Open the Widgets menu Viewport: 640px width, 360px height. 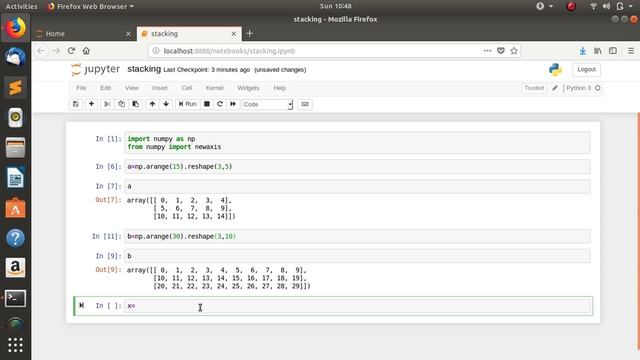(248, 88)
